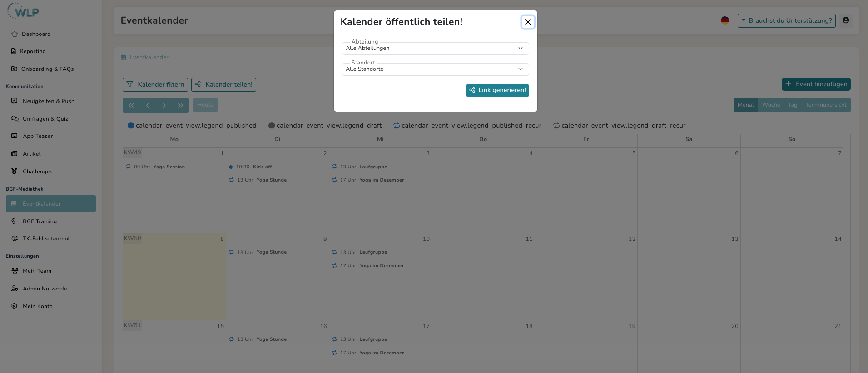Click the Kalender filtern button
The height and width of the screenshot is (373, 868).
pos(155,84)
